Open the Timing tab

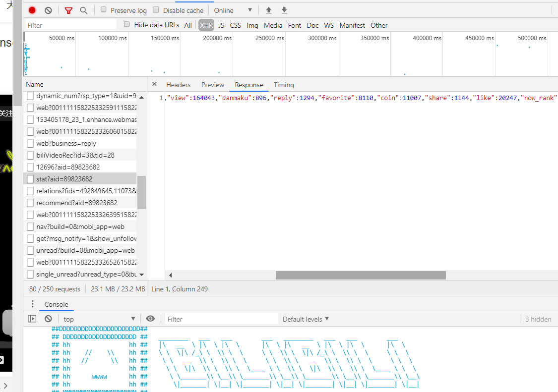click(284, 85)
